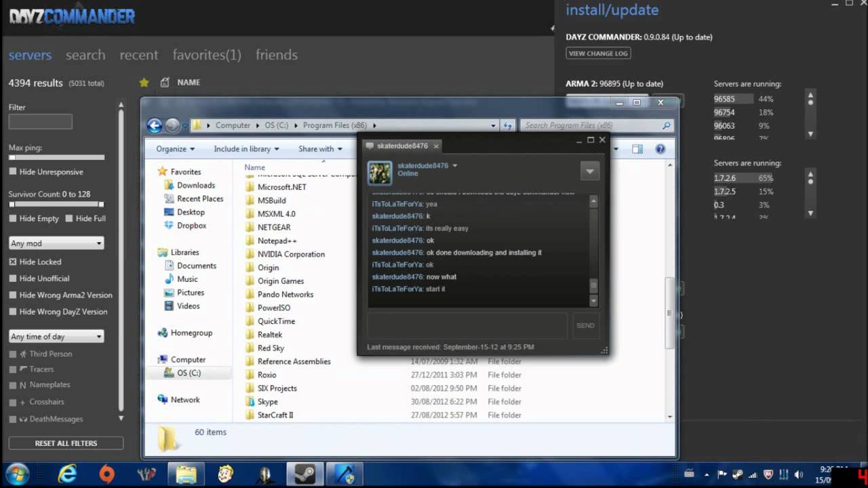Screen dimensions: 868x488
Task: Switch to Steam via taskbar icon
Action: pos(305,474)
